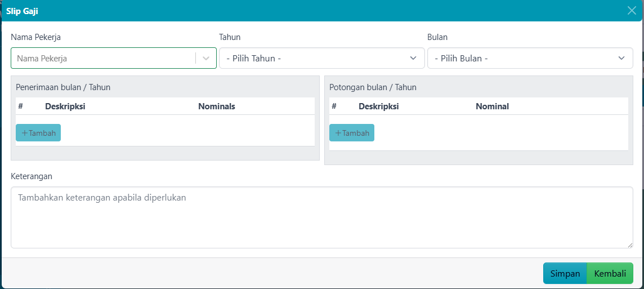Viewport: 644px width, 289px height.
Task: Click the Slip Gaji dialog title
Action: (23, 11)
